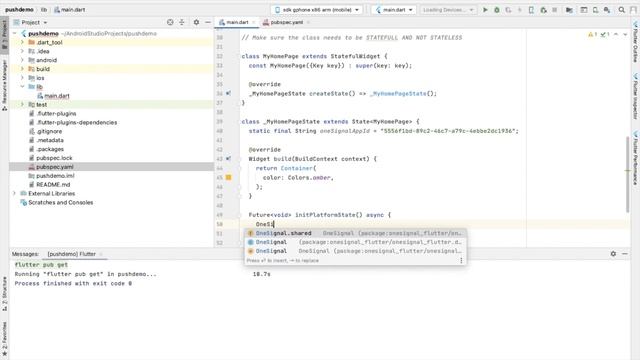The image size is (640, 360).
Task: Open Project panel settings gear
Action: [x=196, y=22]
